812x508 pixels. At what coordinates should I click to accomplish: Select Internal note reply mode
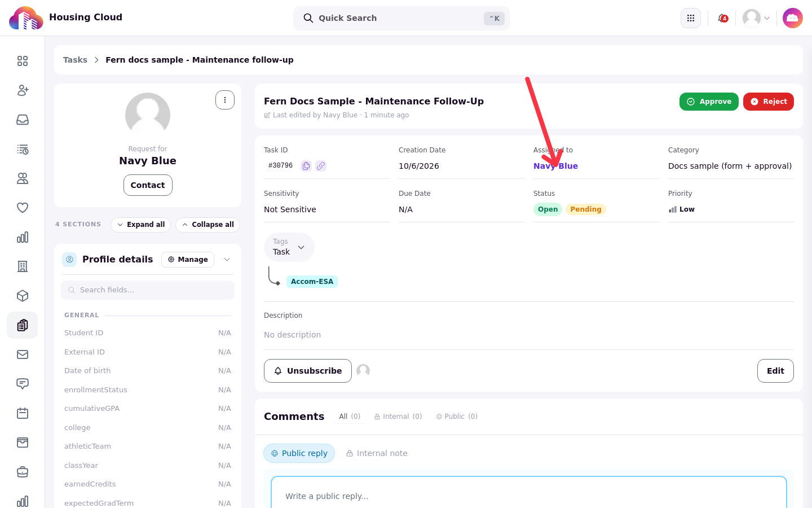(x=377, y=453)
